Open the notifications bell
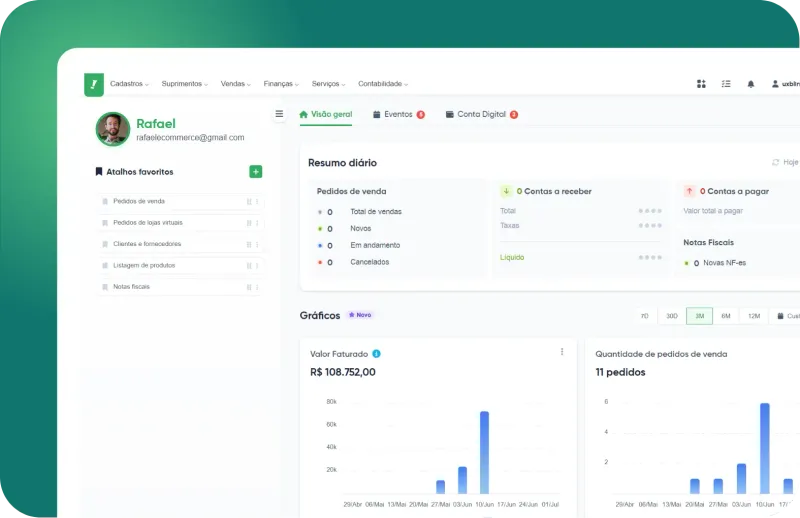 point(751,84)
